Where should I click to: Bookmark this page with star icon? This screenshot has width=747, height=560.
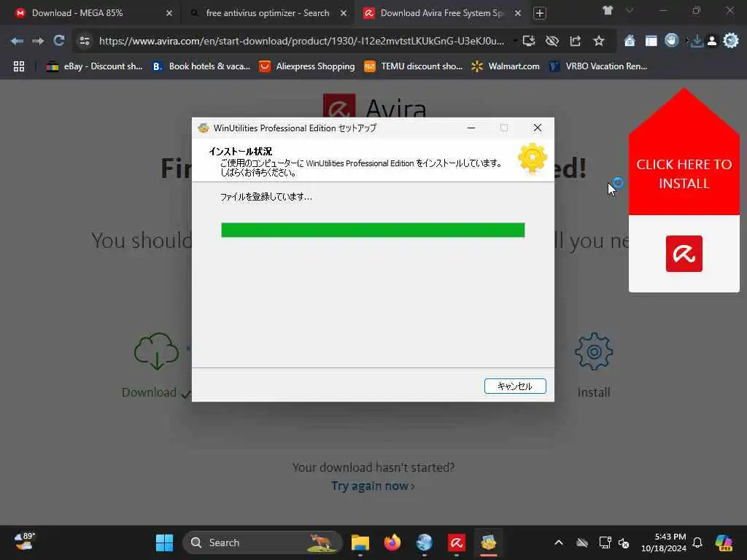click(x=599, y=42)
